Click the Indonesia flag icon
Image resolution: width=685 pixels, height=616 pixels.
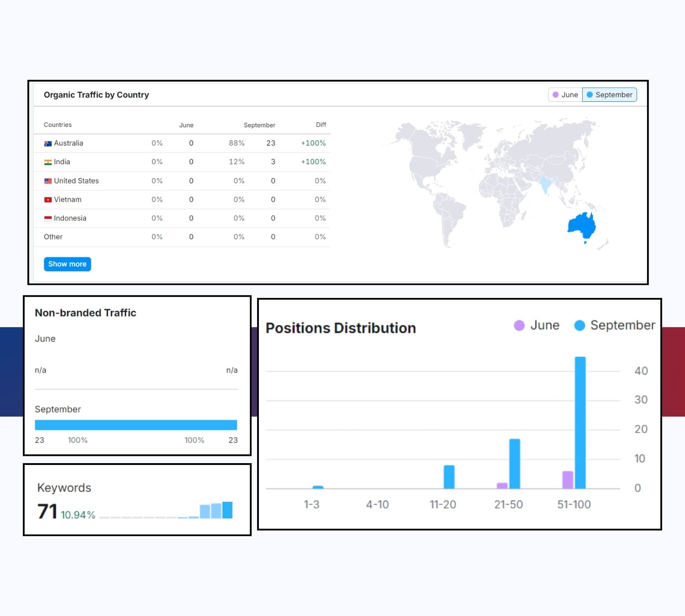point(48,219)
